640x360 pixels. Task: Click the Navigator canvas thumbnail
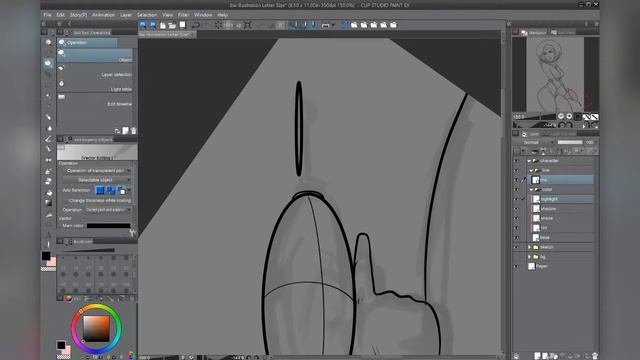pyautogui.click(x=555, y=74)
